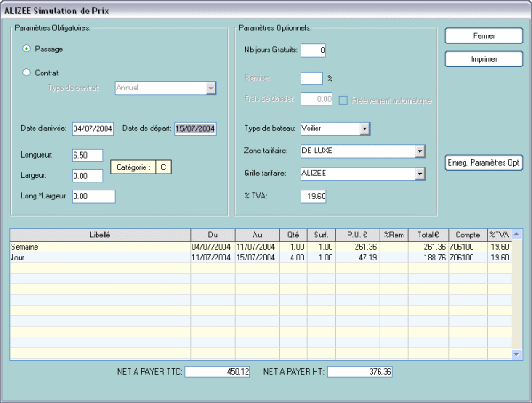Screen dimensions: 532x403
Task: Click the Voilier boat type value
Action: 311,128
